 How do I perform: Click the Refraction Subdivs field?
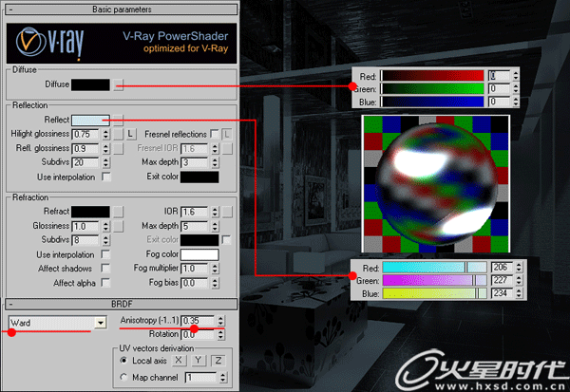(85, 240)
